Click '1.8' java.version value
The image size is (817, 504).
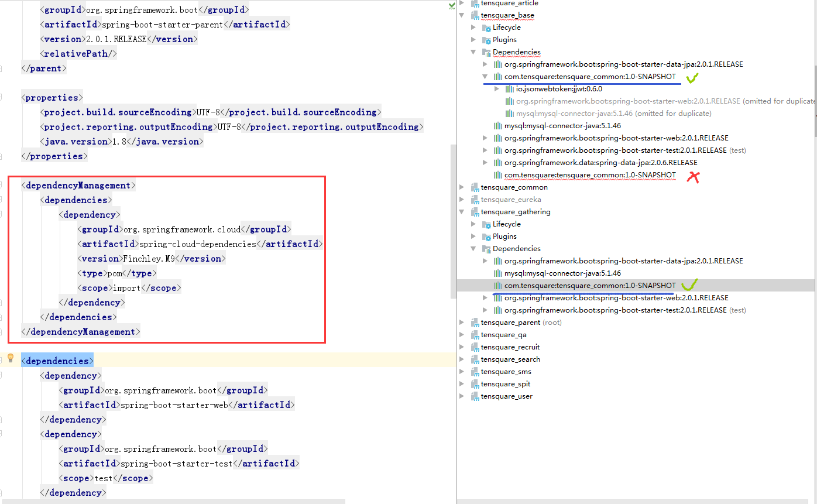(x=120, y=141)
